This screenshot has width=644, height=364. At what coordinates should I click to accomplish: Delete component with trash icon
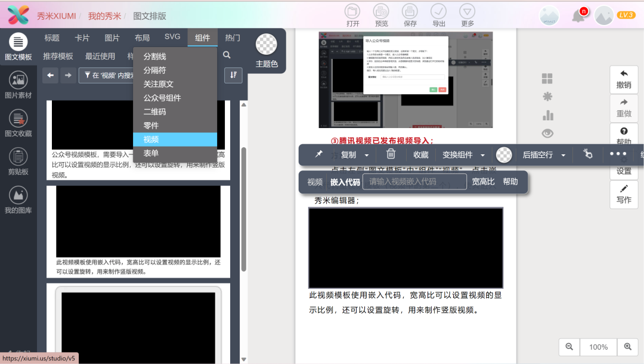391,154
